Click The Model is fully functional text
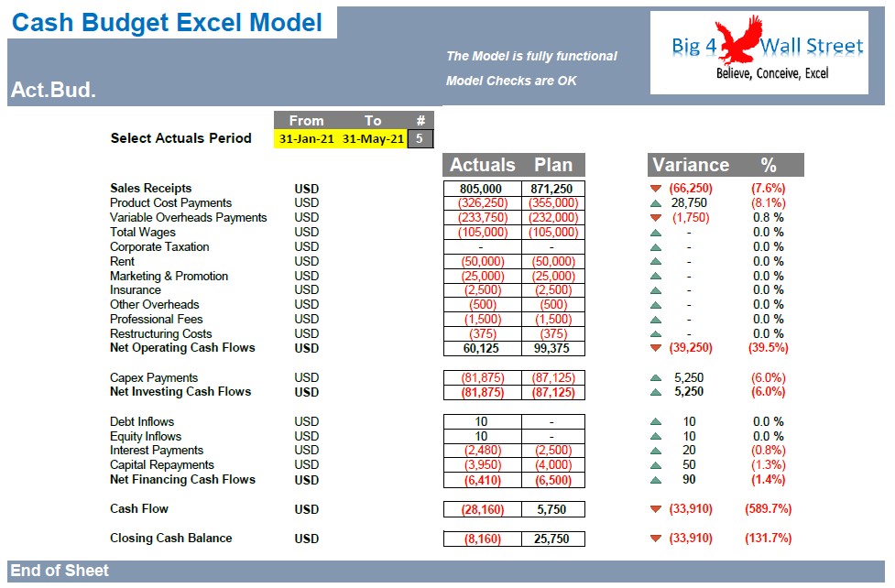 [x=531, y=56]
